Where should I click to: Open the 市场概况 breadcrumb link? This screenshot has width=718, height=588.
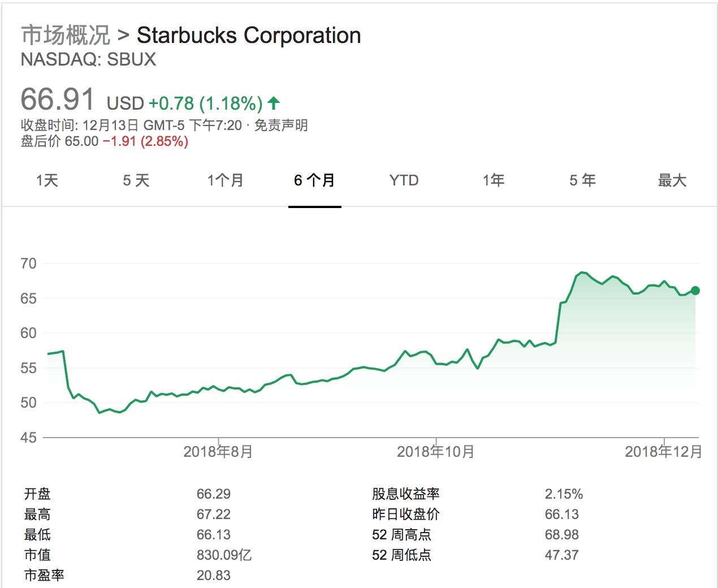pyautogui.click(x=66, y=35)
